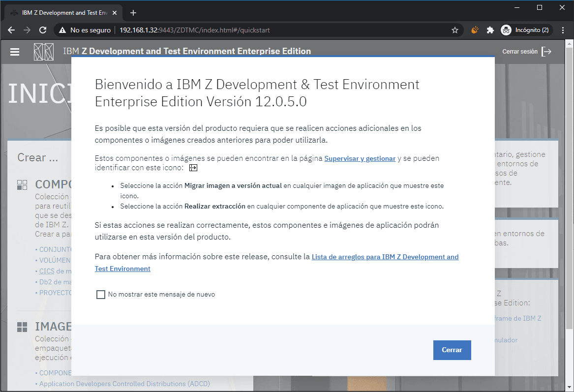This screenshot has width=574, height=392.
Task: Click the IBM Z product logo
Action: coord(43,52)
